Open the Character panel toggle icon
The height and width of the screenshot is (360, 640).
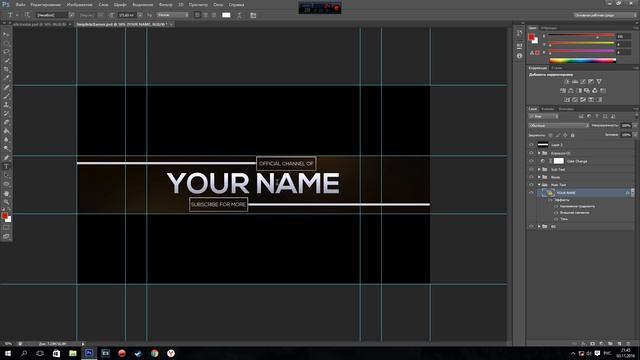(253, 15)
